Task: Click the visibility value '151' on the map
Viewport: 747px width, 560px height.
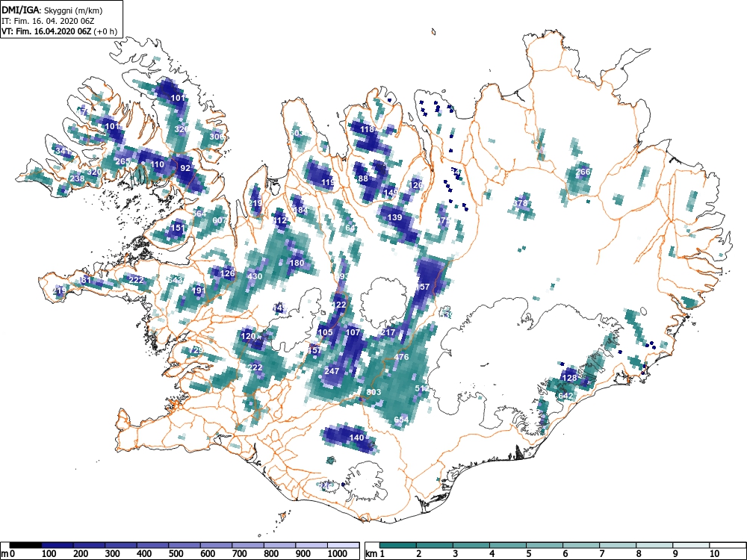Action: [178, 228]
